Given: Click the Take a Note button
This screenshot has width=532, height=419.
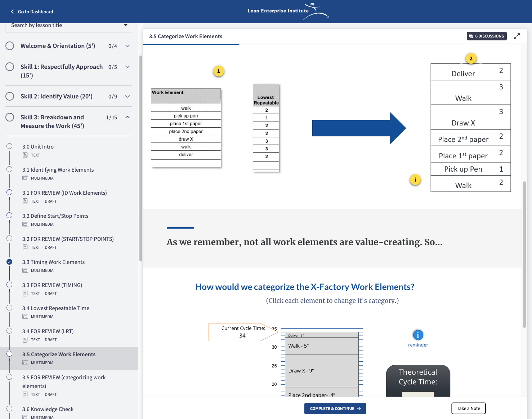Looking at the screenshot, I should click(468, 408).
